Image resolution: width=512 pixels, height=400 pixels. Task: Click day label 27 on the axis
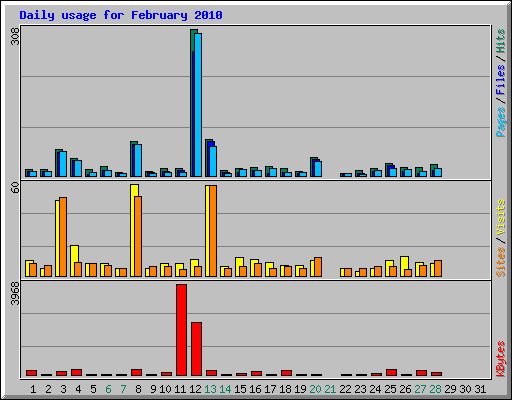pos(420,389)
